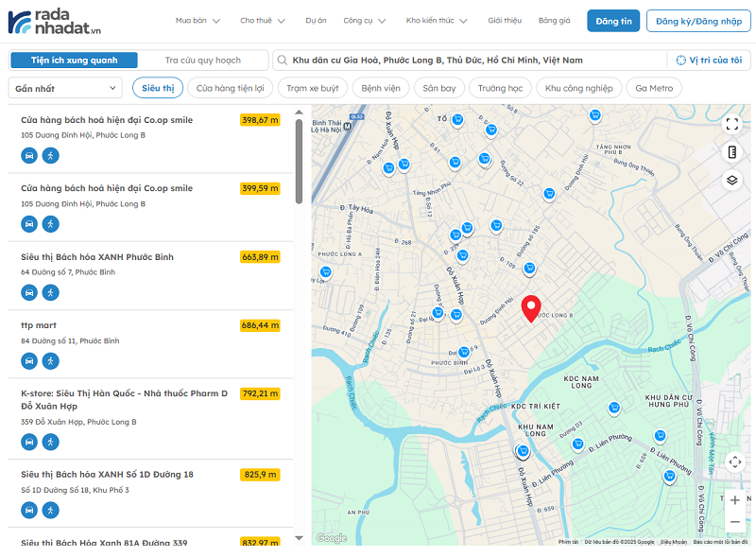Click the 663,89 m distance badge

tap(261, 257)
